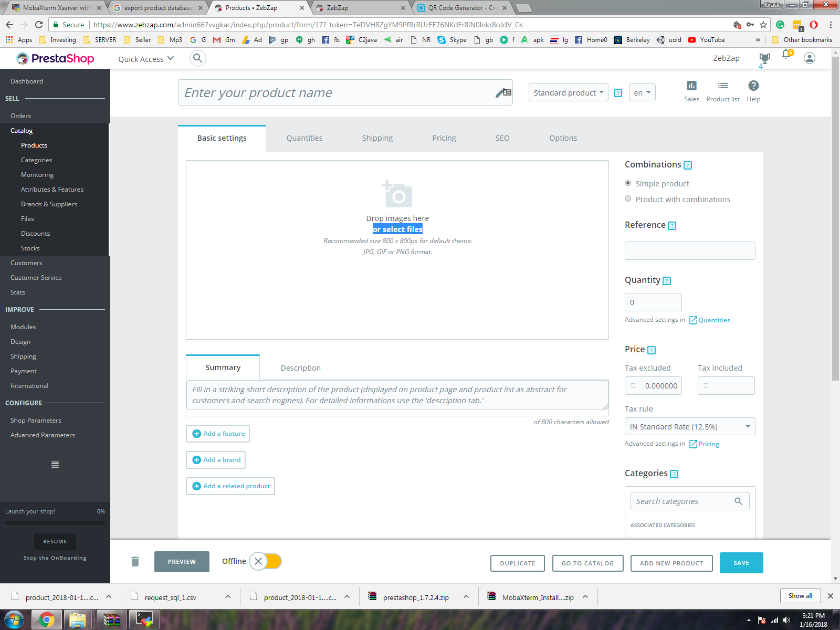This screenshot has height=630, width=840.
Task: Collapse sidebar with the hamburger icon
Action: (x=55, y=465)
